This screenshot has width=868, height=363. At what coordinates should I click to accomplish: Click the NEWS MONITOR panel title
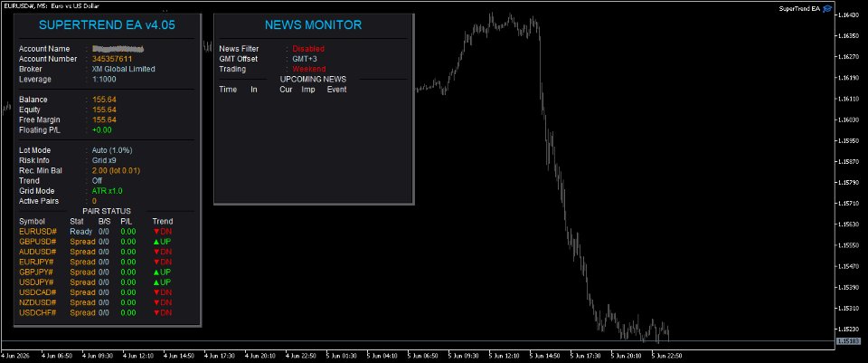pos(314,25)
